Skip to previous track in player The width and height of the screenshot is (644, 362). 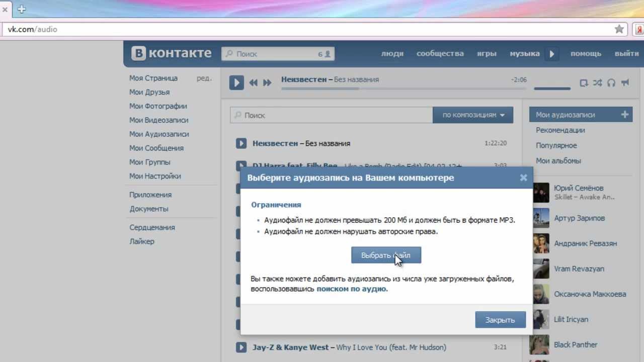[253, 83]
